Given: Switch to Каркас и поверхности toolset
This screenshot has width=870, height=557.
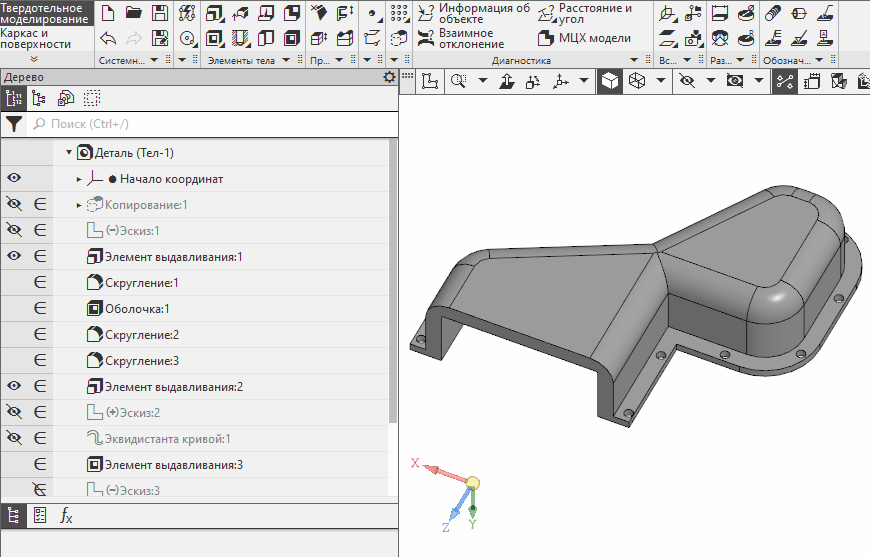Looking at the screenshot, I should pos(36,38).
